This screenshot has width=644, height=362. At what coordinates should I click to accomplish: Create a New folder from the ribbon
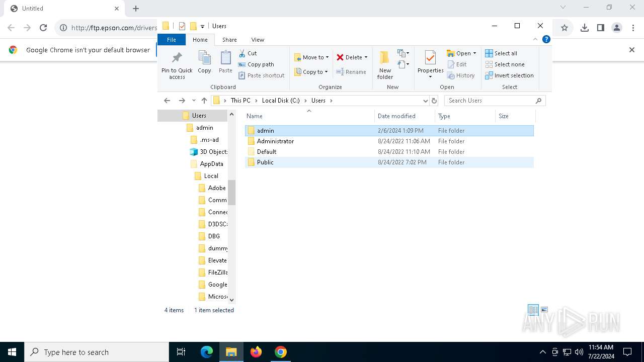[x=385, y=64]
